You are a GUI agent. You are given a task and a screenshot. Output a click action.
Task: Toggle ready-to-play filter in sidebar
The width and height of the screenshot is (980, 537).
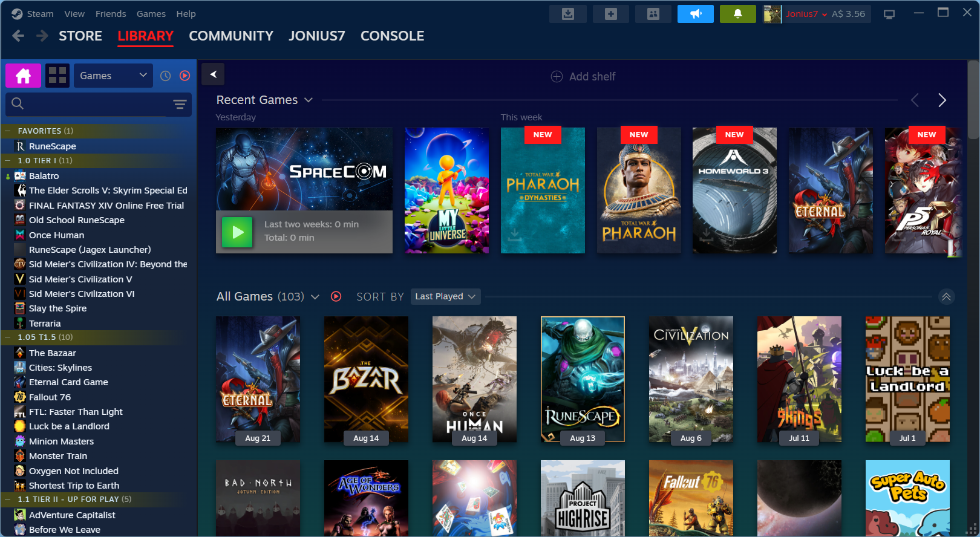click(x=185, y=76)
